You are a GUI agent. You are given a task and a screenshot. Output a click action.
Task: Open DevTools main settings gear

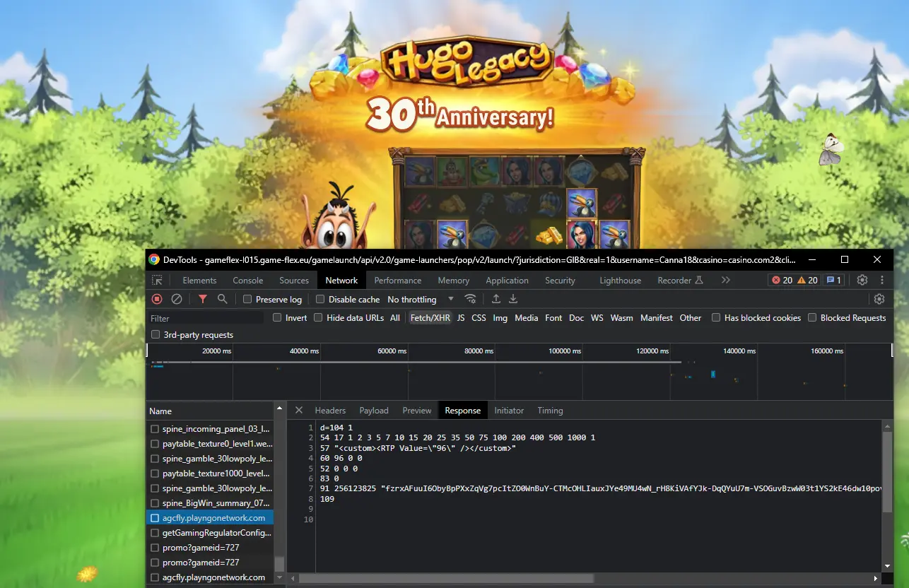862,281
